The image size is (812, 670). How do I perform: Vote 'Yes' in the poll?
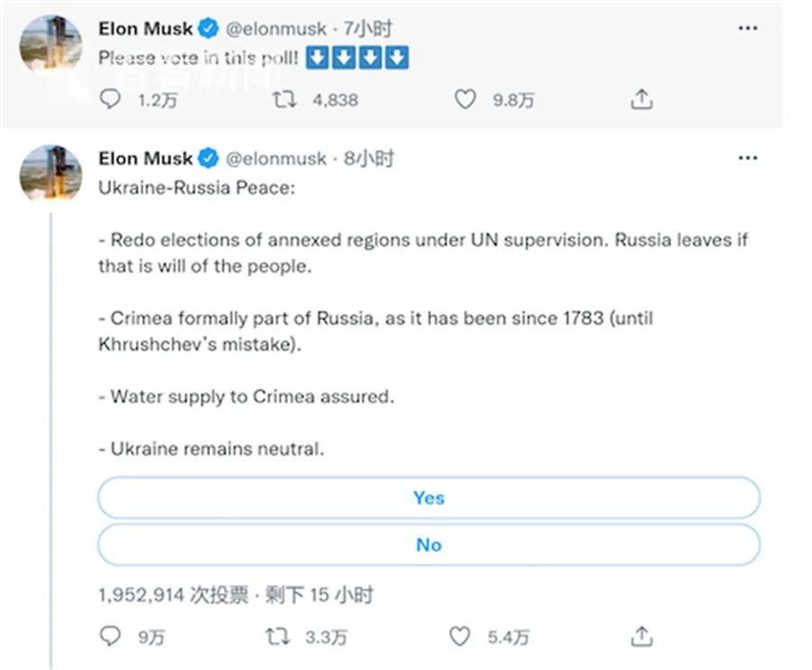coord(429,498)
